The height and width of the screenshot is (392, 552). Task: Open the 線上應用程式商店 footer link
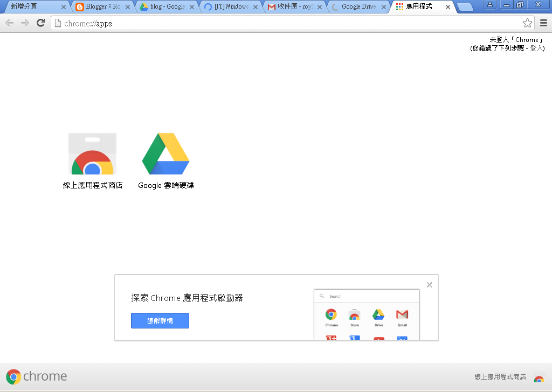(500, 377)
